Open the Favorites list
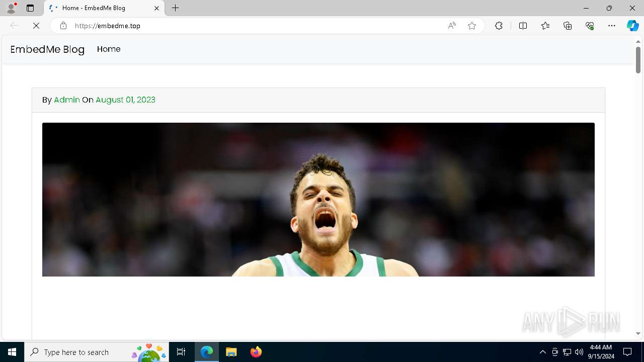Viewport: 644px width, 362px height. [x=545, y=26]
